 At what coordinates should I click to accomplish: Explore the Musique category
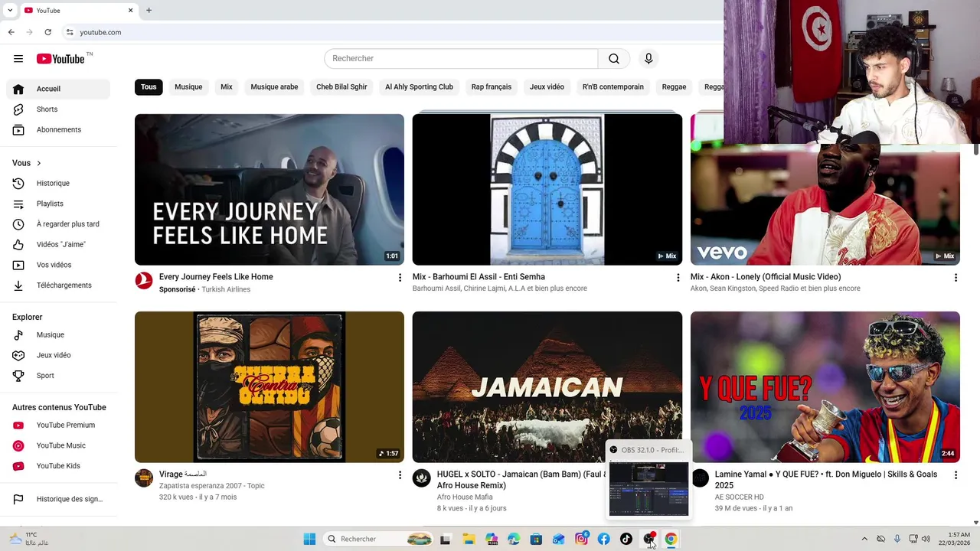pos(58,335)
